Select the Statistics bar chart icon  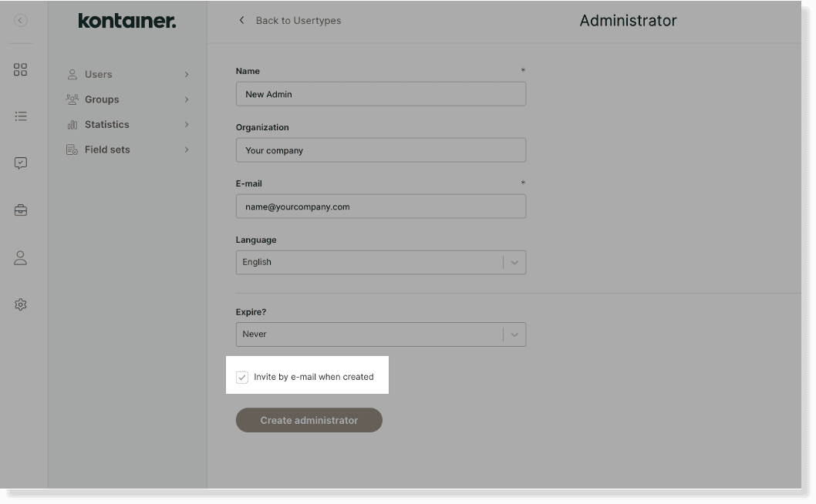(73, 124)
